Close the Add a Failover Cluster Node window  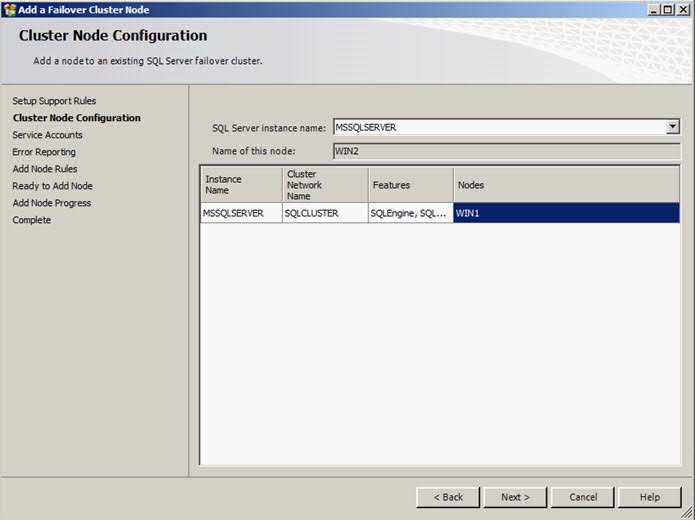683,9
